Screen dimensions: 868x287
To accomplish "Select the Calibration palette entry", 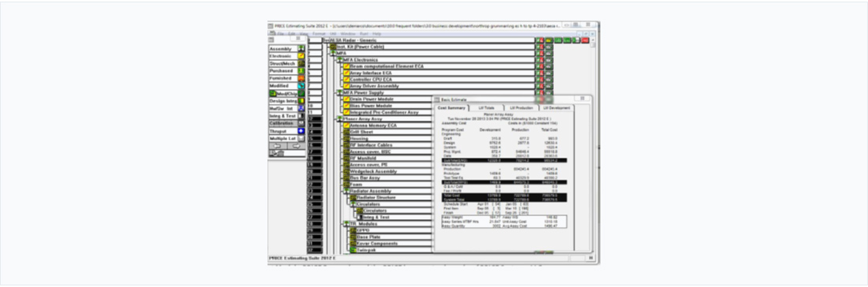I will pos(286,123).
